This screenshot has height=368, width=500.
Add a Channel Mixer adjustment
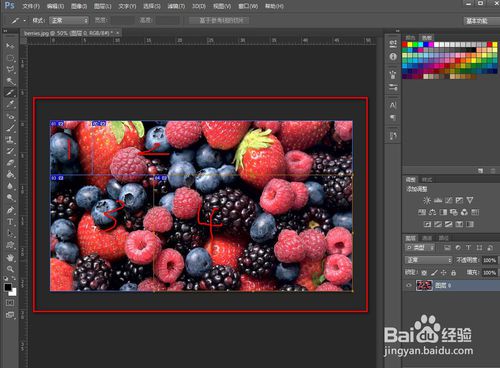coord(464,212)
